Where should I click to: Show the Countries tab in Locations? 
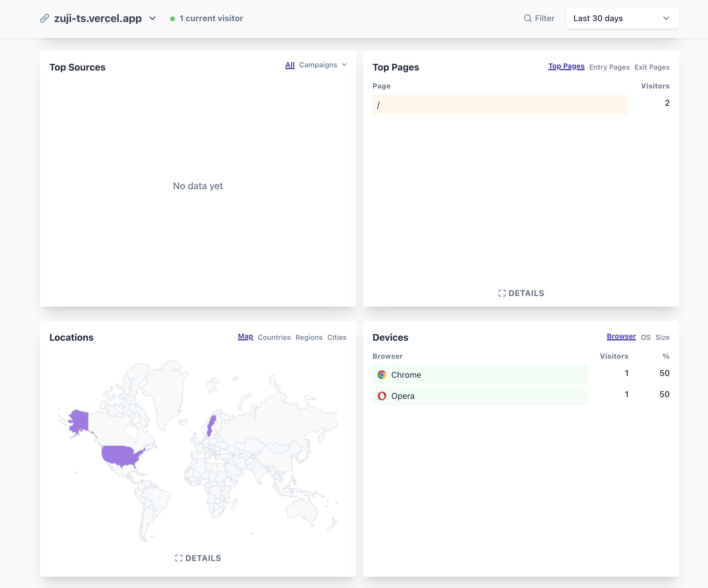point(274,337)
